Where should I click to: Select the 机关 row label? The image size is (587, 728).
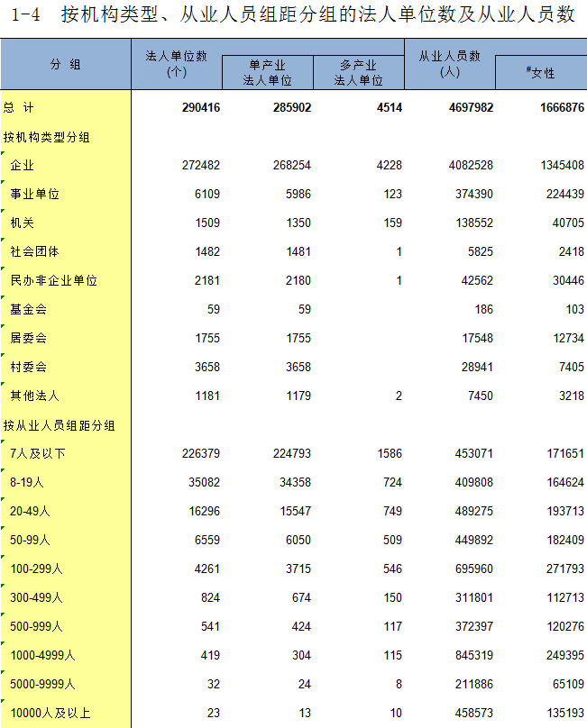(23, 223)
